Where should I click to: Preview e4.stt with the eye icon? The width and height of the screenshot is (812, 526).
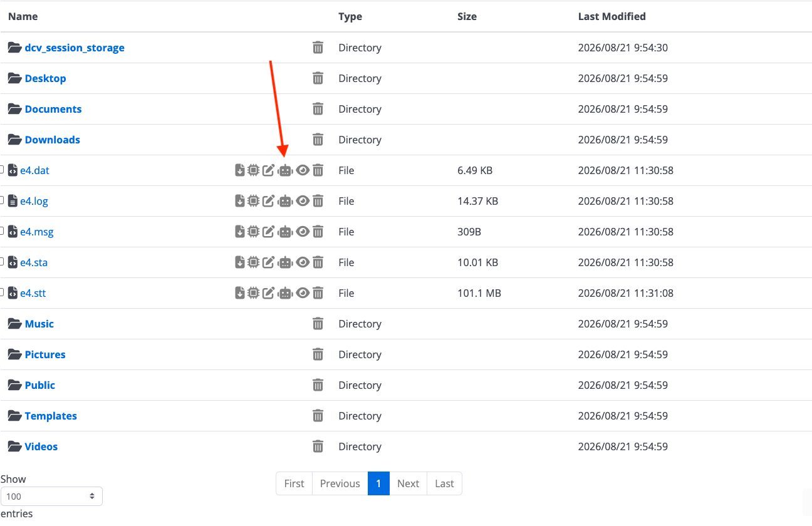tap(303, 293)
